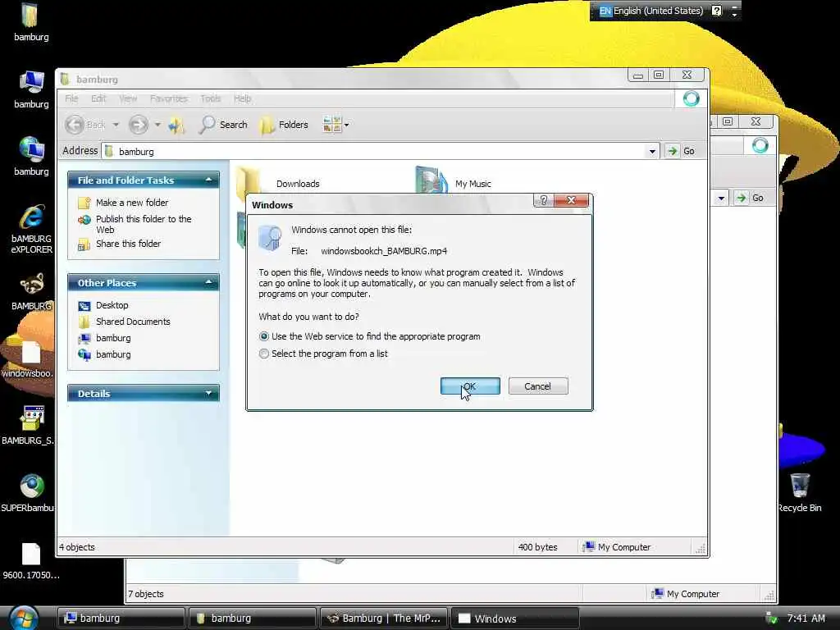Click the Start orb button
Screen dimensions: 840x630
(22, 618)
